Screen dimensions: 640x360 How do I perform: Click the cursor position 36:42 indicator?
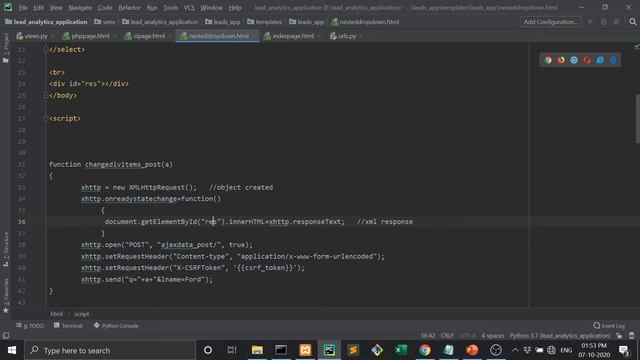427,336
